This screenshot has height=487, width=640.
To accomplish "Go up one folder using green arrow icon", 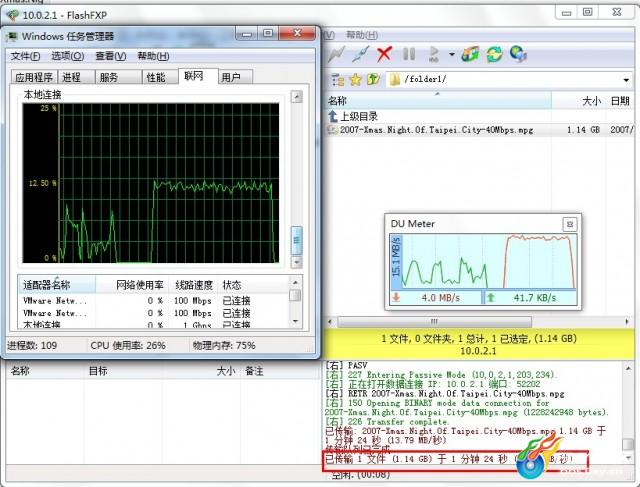I will pos(373,79).
